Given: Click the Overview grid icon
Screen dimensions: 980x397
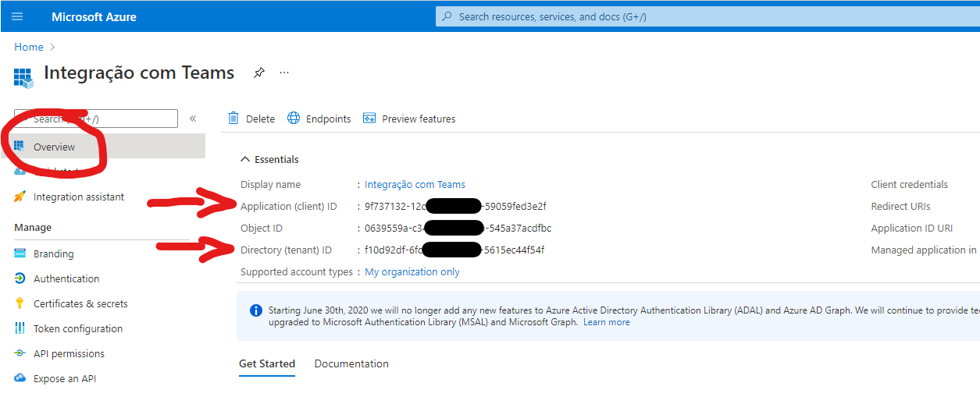Looking at the screenshot, I should pos(20,147).
